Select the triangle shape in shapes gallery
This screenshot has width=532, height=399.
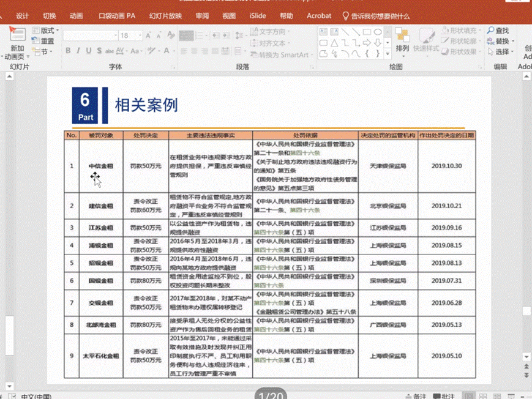point(334,42)
